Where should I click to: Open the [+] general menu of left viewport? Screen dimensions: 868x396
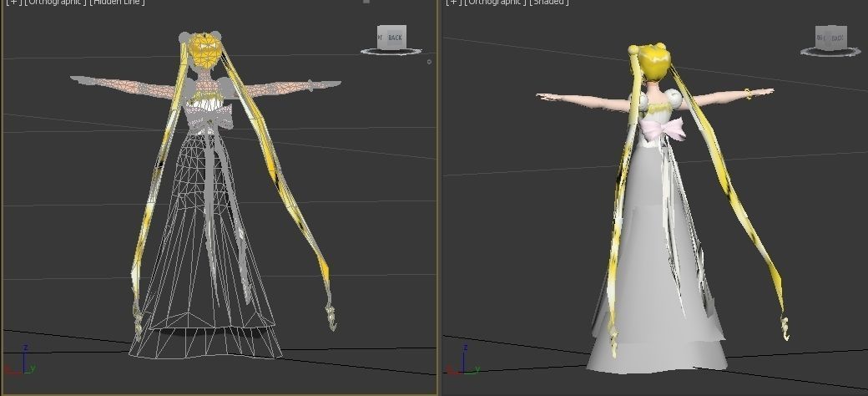click(x=13, y=3)
